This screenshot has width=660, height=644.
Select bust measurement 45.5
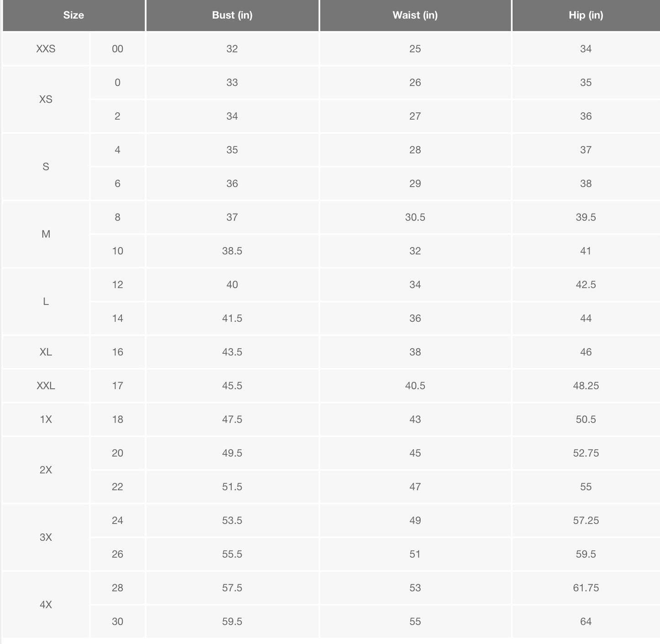click(232, 386)
